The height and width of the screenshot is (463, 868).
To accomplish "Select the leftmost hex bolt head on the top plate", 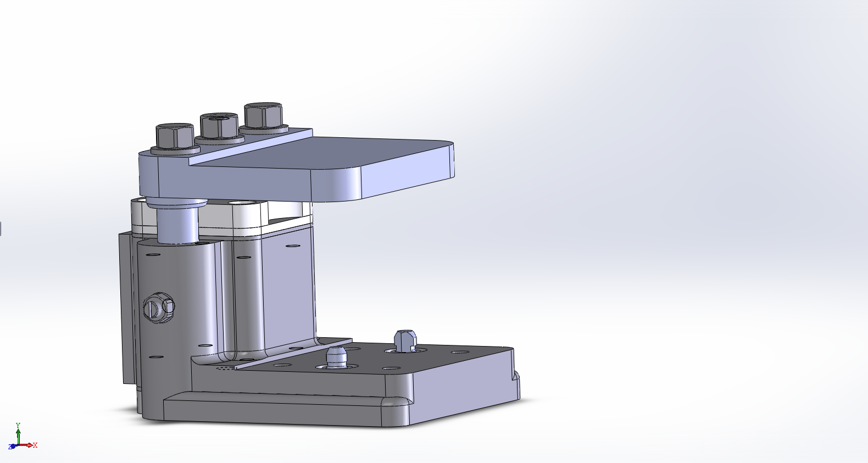I will coord(175,136).
